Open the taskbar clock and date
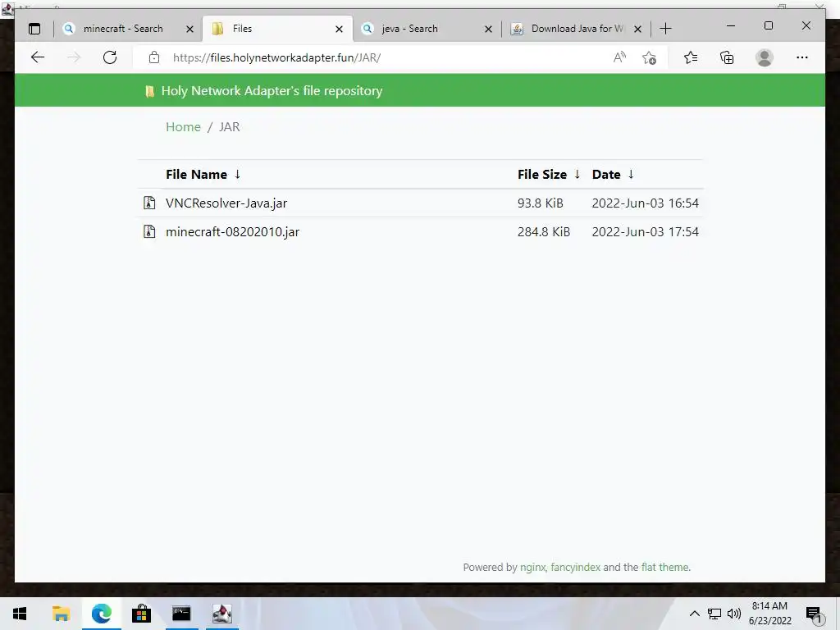 point(769,614)
